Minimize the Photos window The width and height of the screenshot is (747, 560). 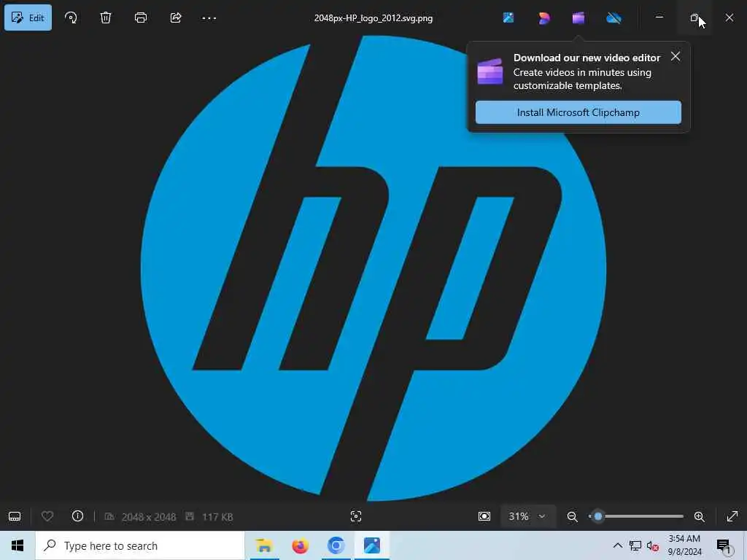pyautogui.click(x=659, y=17)
